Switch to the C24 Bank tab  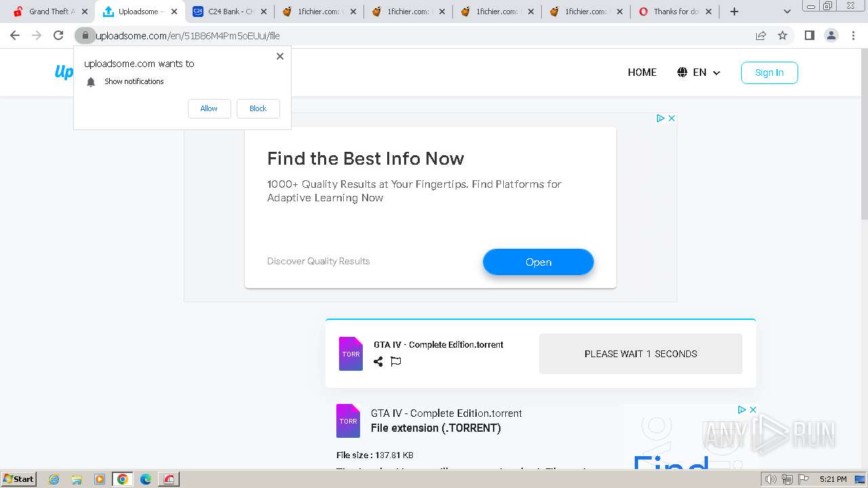(x=231, y=12)
